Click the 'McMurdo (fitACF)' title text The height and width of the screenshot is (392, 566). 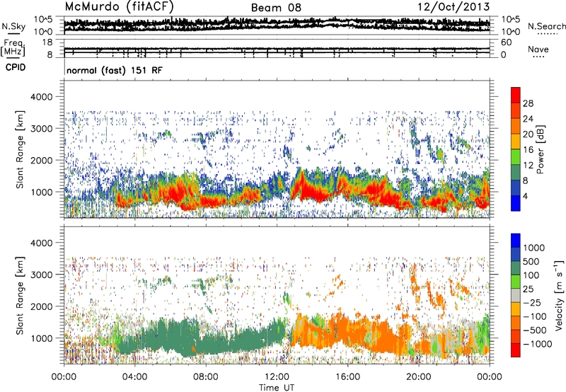pos(120,7)
